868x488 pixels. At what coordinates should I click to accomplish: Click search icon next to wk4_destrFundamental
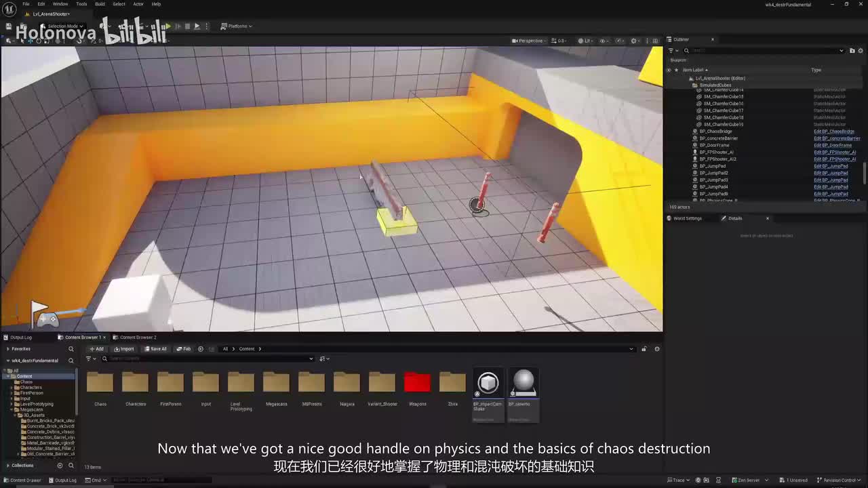click(71, 361)
